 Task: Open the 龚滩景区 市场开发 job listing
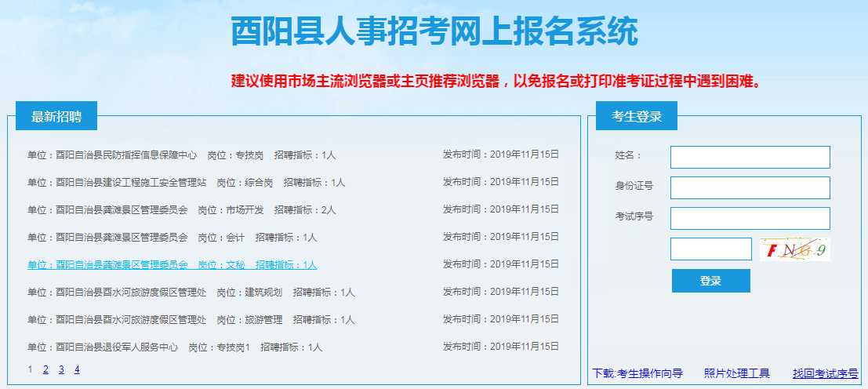[x=181, y=210]
